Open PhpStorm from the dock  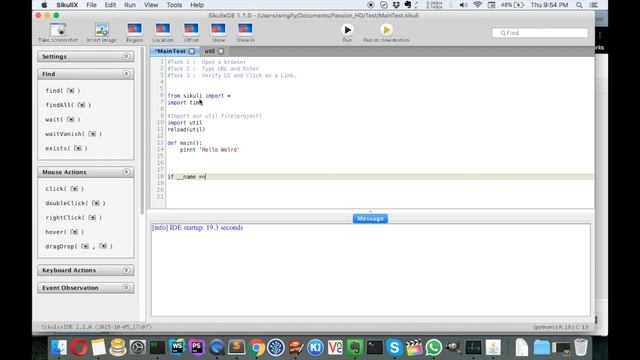pyautogui.click(x=197, y=348)
